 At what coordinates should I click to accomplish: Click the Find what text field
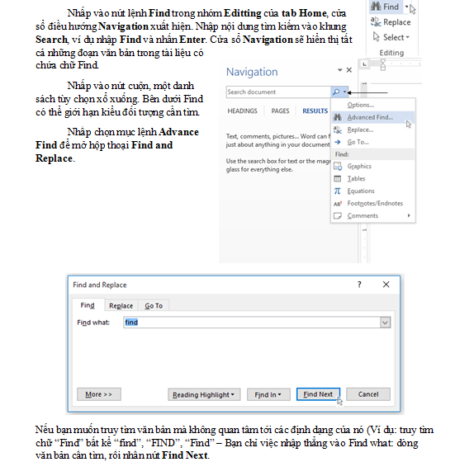click(x=252, y=323)
